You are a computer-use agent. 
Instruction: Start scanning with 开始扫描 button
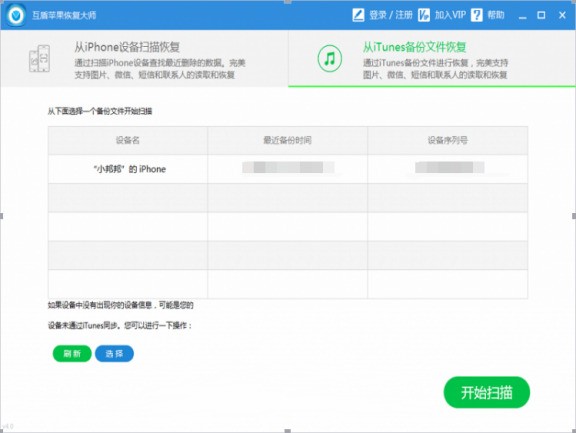[487, 392]
